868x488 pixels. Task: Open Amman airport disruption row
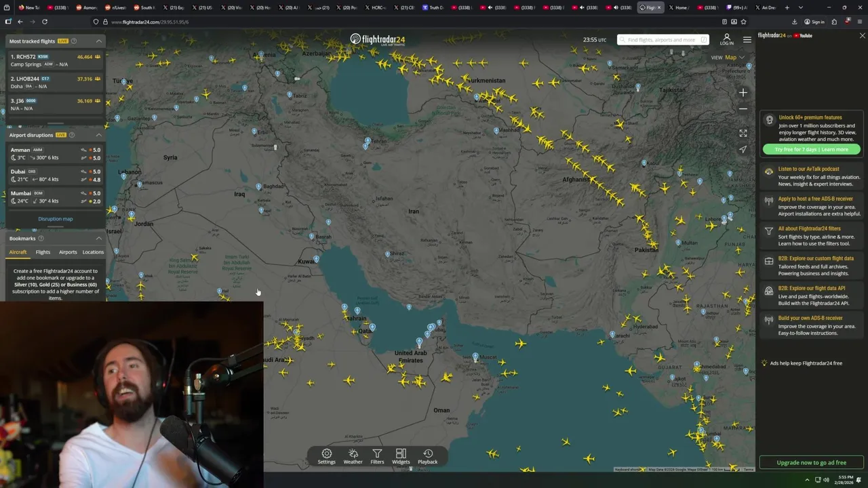pos(55,154)
